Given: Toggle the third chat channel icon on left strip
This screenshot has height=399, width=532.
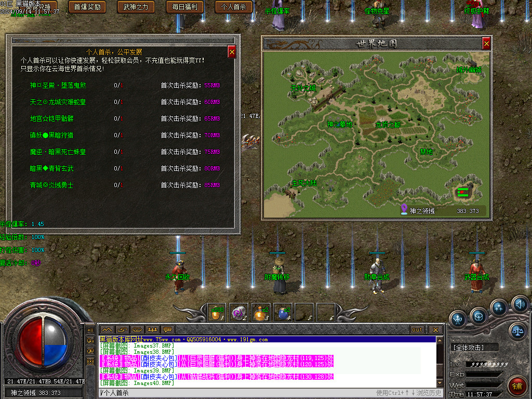Looking at the screenshot, I should 90,351.
